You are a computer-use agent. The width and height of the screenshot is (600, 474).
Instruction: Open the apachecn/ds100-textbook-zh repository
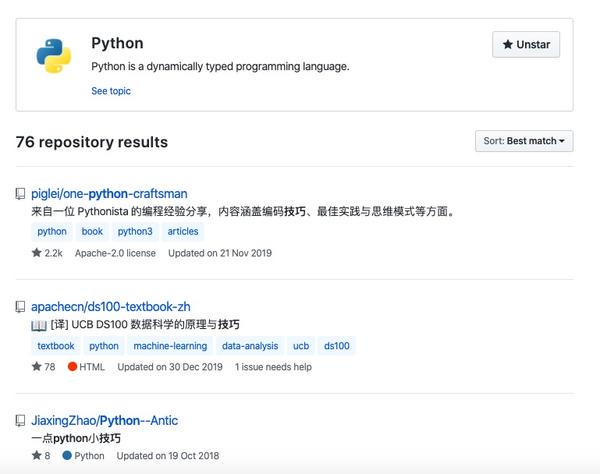click(111, 307)
